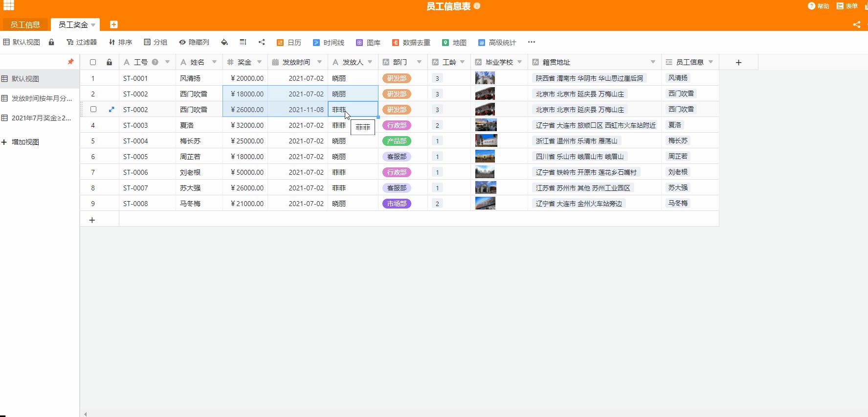Click the left arrow of the horizontal scrollbar
Screen dimensions: 868x417
coord(86,414)
